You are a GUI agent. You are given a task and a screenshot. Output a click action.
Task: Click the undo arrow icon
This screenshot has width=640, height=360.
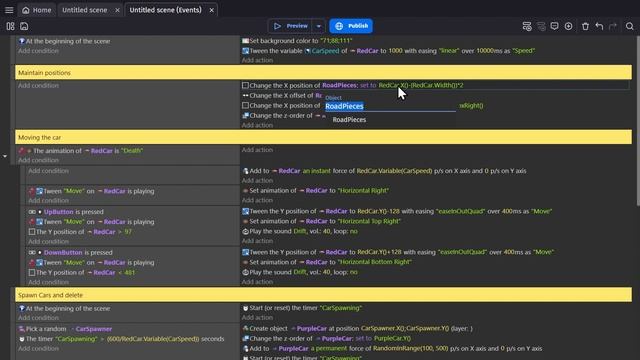coord(599,26)
